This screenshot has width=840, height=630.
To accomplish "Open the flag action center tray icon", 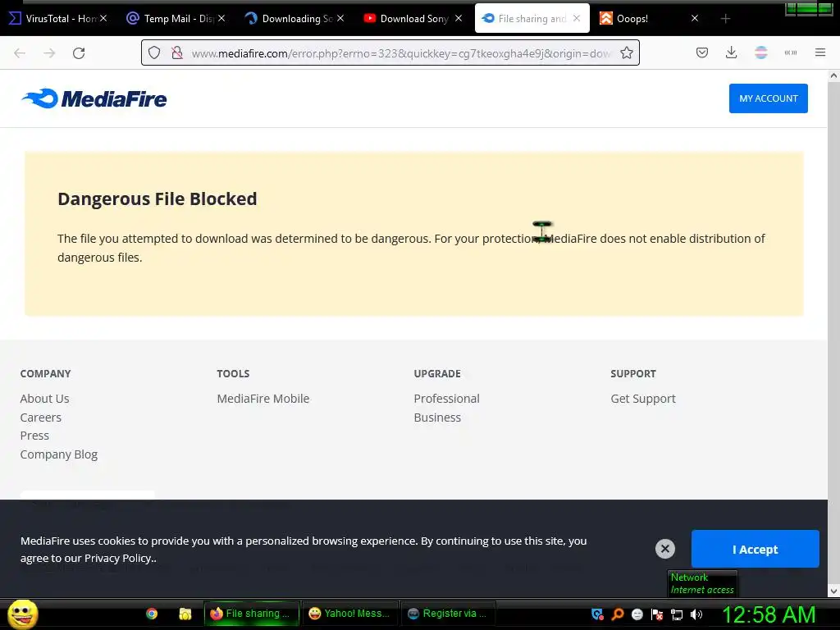I will click(657, 614).
